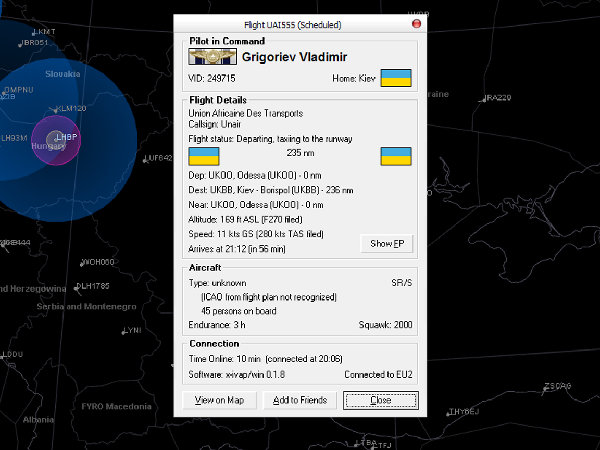Viewport: 600px width, 450px height.
Task: Click the Endurance: 3 h text
Action: click(x=217, y=325)
